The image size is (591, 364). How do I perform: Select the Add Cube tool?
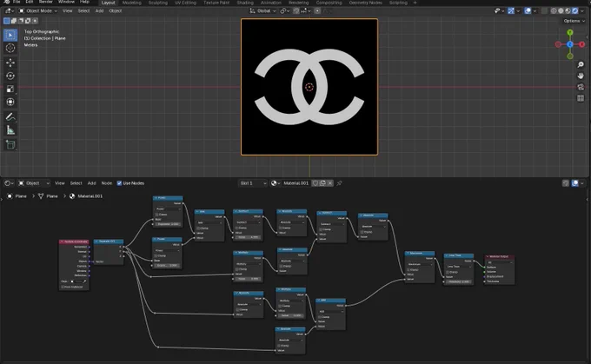tap(10, 145)
